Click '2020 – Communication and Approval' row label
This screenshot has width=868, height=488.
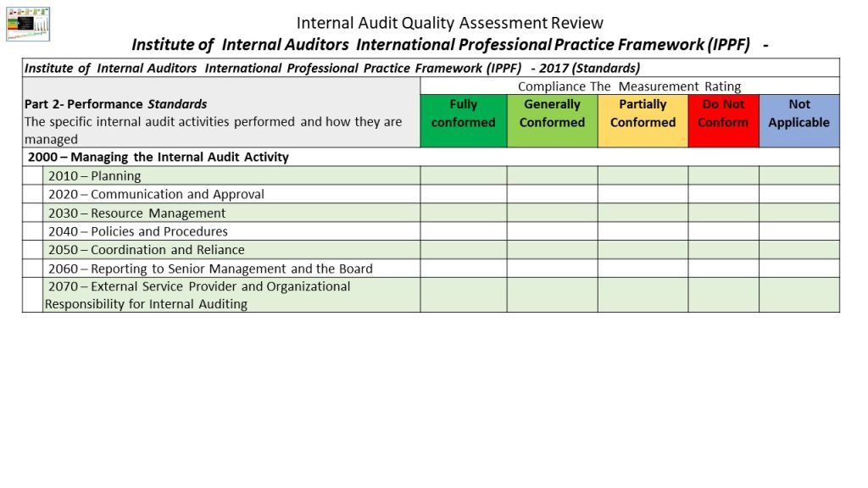point(156,194)
